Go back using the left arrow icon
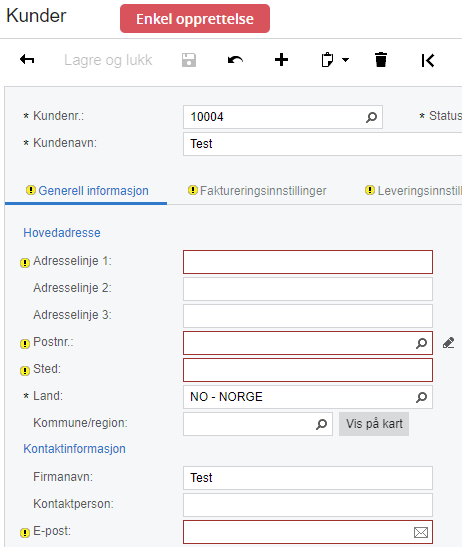 pyautogui.click(x=27, y=60)
